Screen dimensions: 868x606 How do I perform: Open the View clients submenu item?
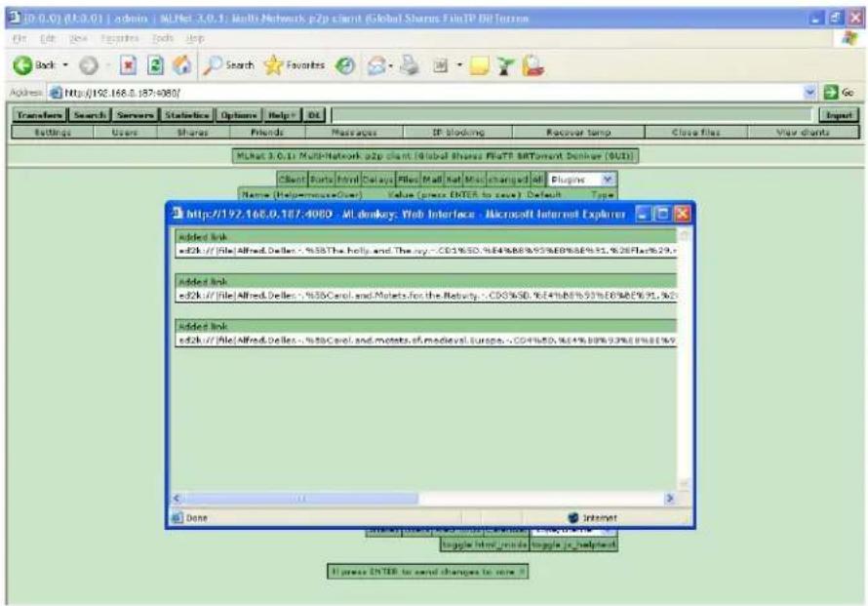tap(803, 132)
